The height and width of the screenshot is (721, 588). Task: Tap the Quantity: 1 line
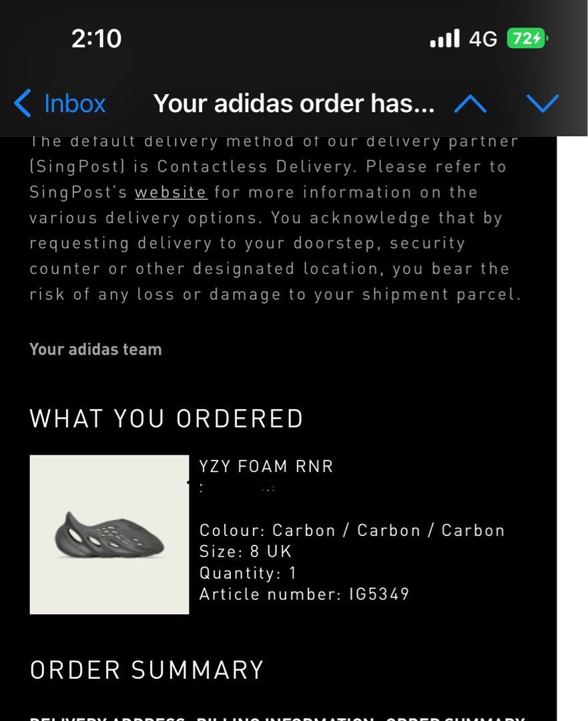point(248,573)
